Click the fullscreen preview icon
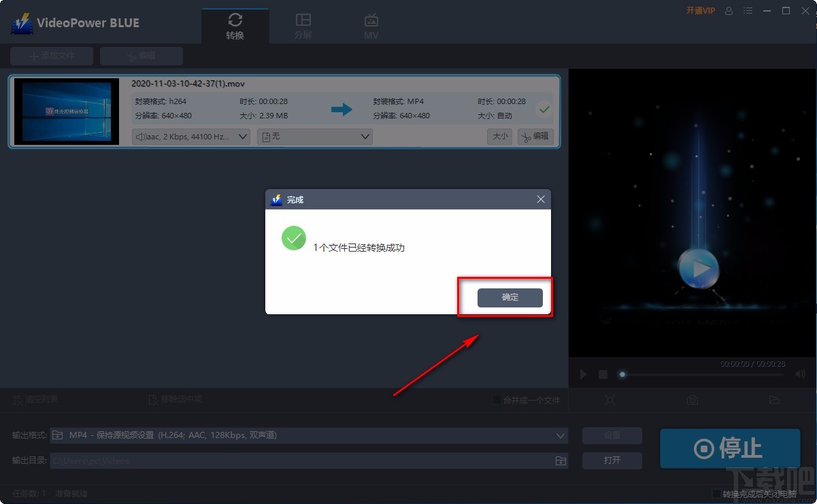Viewport: 817px width, 504px height. pyautogui.click(x=610, y=400)
